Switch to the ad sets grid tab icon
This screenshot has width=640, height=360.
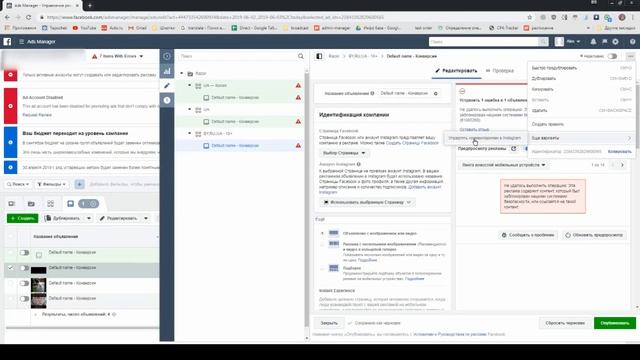coord(51,203)
